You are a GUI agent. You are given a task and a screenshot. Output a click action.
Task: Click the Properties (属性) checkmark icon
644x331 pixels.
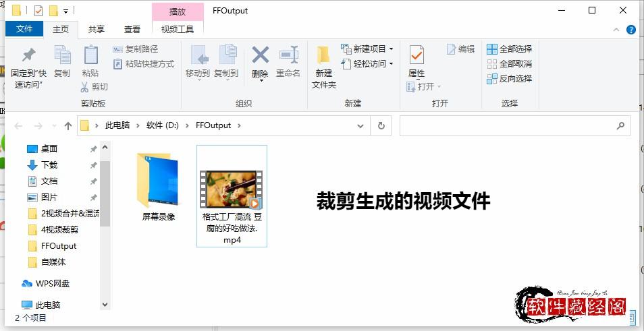(x=417, y=55)
